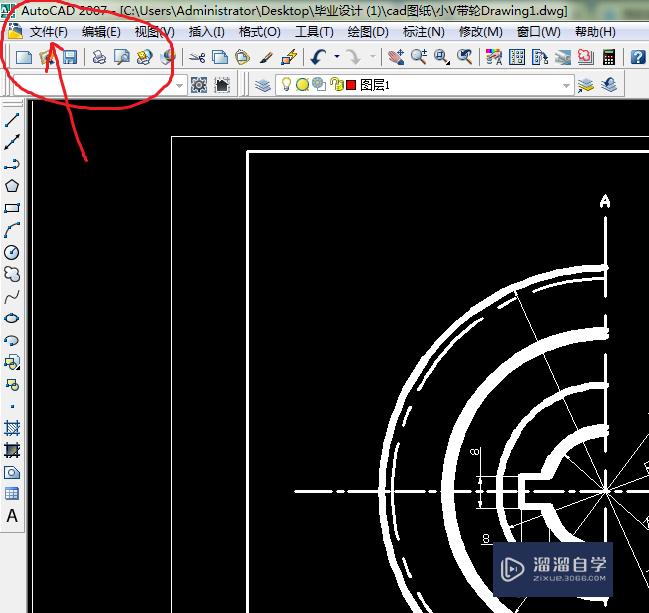
Task: Open the 格式(O) menu
Action: [x=260, y=32]
